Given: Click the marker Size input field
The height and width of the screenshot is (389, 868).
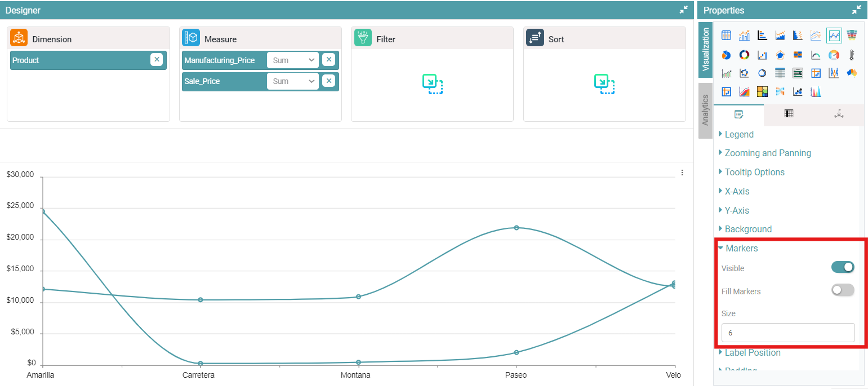Looking at the screenshot, I should (787, 333).
